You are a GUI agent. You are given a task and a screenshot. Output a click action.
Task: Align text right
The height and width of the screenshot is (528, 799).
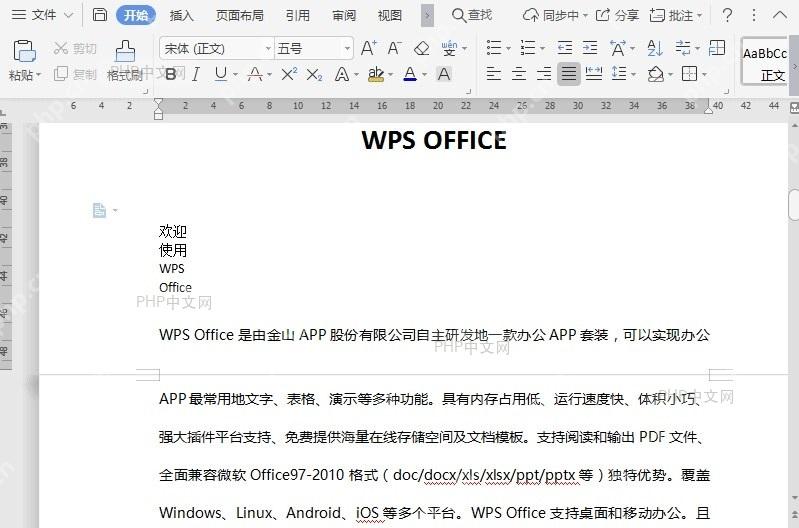click(544, 74)
